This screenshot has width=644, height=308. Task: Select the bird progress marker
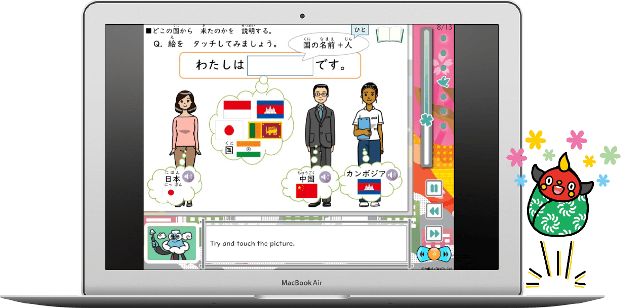444,81
